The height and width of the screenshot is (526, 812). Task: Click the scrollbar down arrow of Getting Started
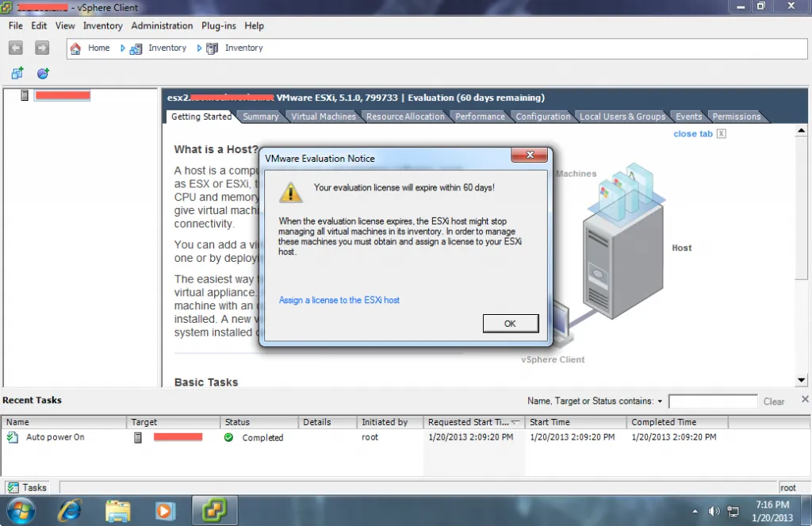[801, 380]
